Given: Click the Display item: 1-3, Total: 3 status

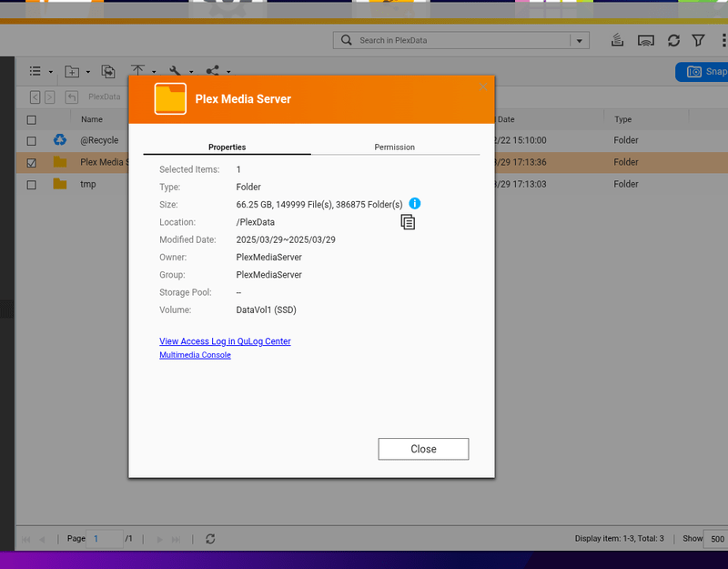Looking at the screenshot, I should 620,539.
